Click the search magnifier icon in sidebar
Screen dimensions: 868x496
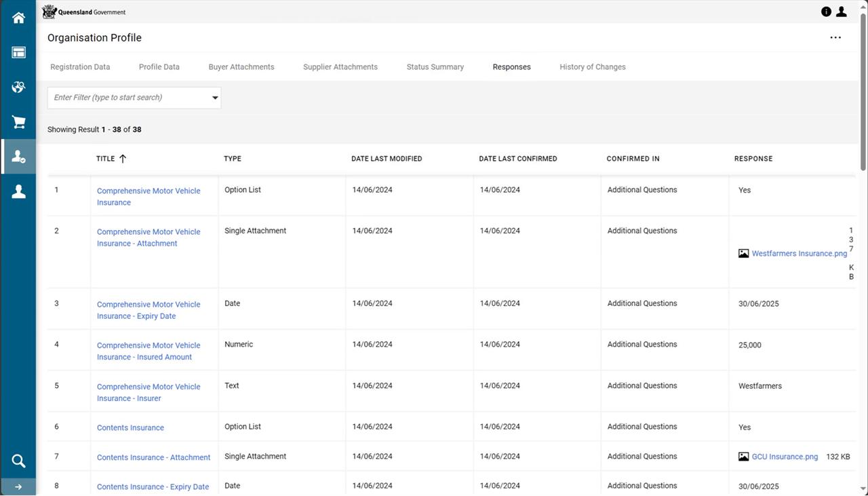(x=18, y=461)
